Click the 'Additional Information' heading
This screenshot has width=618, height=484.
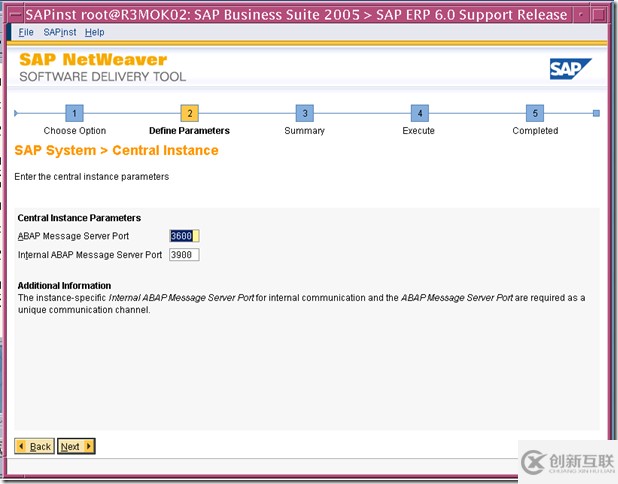[x=64, y=285]
